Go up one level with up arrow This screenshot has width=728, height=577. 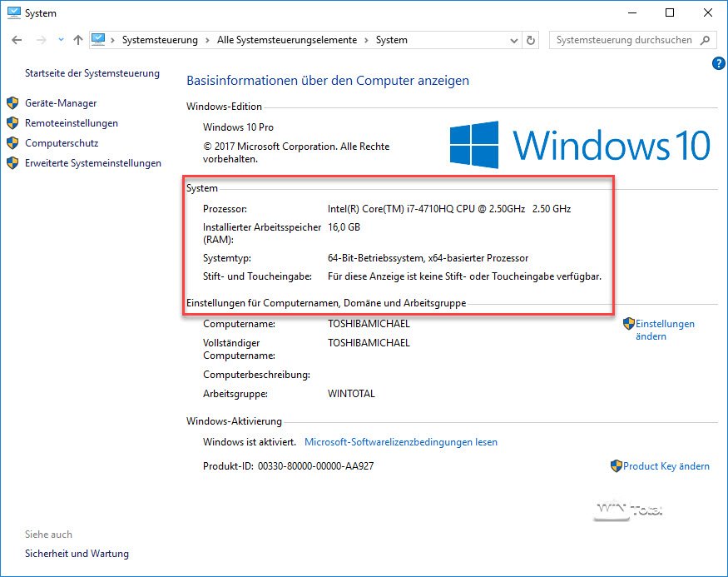coord(78,41)
